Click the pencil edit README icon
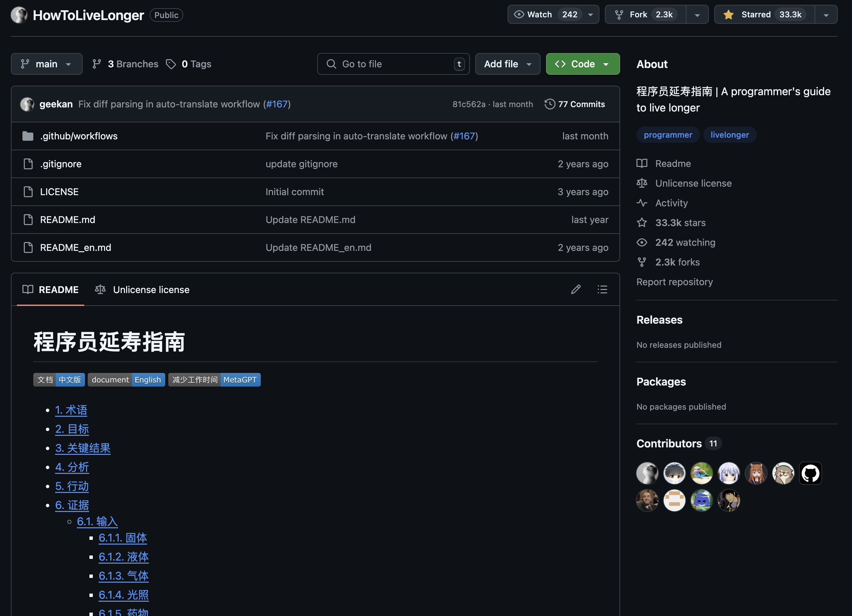This screenshot has height=616, width=852. pyautogui.click(x=576, y=289)
